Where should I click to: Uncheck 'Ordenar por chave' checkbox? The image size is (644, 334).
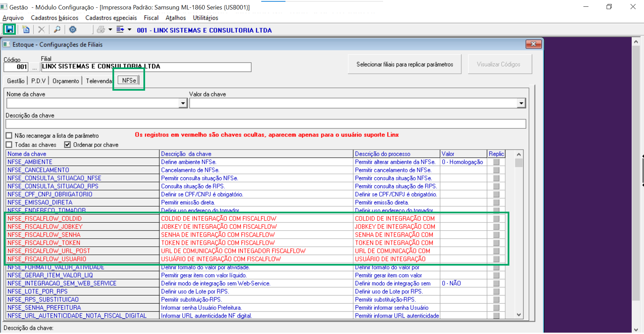coord(68,145)
